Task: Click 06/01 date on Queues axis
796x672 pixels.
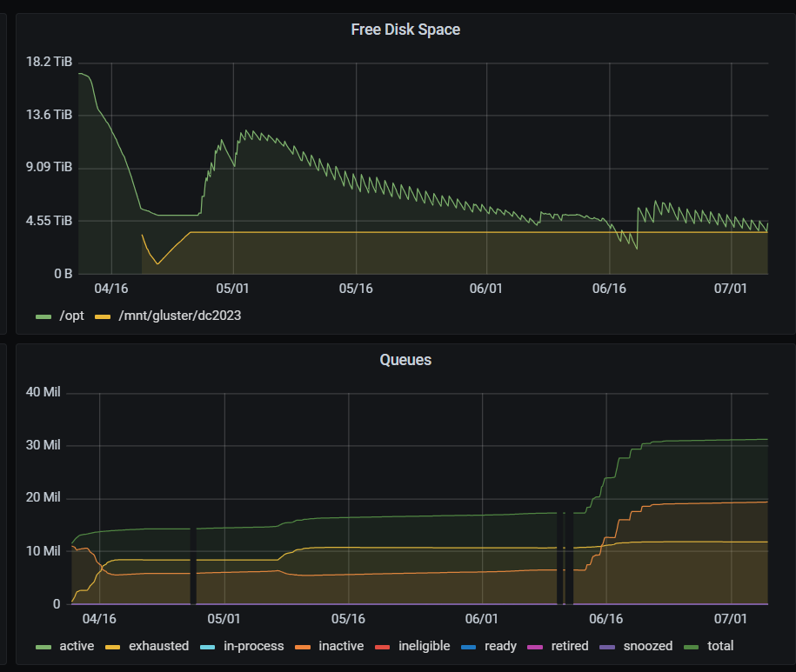Action: (482, 619)
